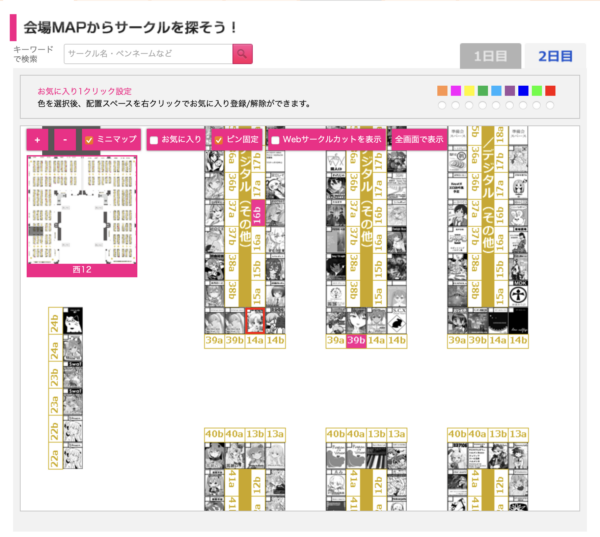The image size is (600, 537).
Task: Open the black cat circle cut beside 24b
Action: point(73,321)
